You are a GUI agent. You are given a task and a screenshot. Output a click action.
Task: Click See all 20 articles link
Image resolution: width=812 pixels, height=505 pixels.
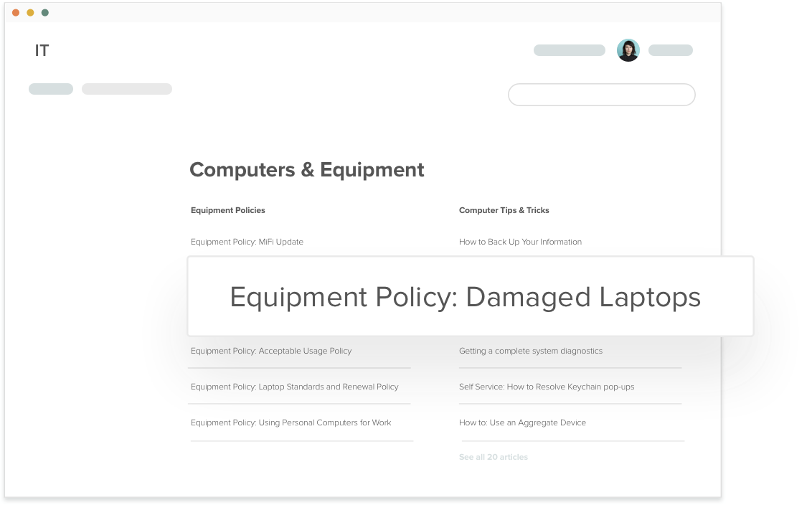pyautogui.click(x=494, y=457)
